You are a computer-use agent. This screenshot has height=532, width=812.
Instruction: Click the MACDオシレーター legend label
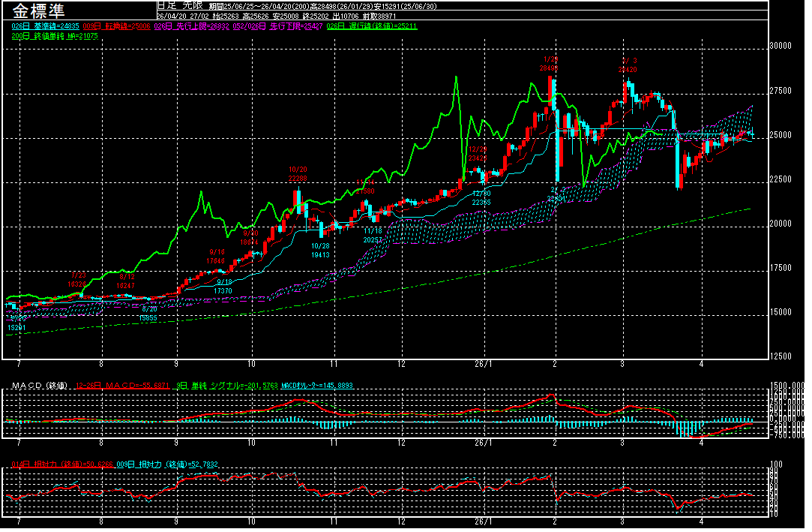click(317, 386)
